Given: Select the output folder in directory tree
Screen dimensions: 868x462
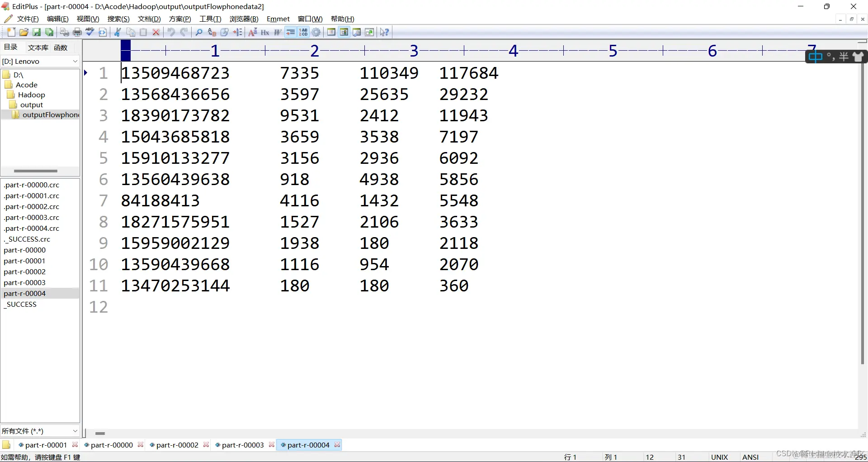Looking at the screenshot, I should pyautogui.click(x=31, y=105).
